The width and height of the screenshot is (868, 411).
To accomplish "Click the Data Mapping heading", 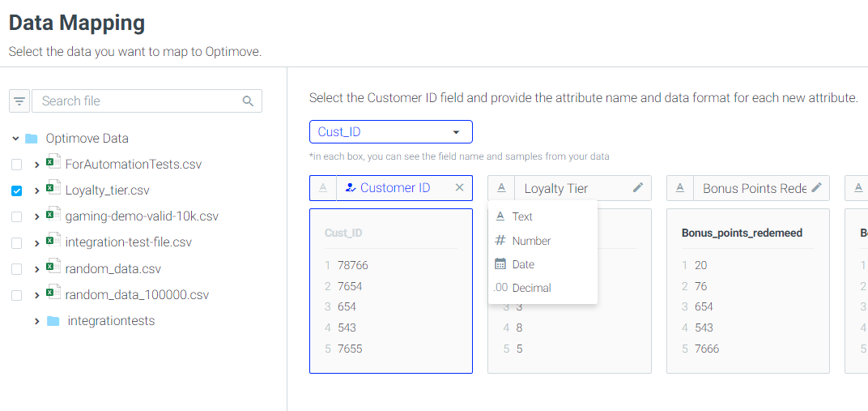I will [77, 23].
